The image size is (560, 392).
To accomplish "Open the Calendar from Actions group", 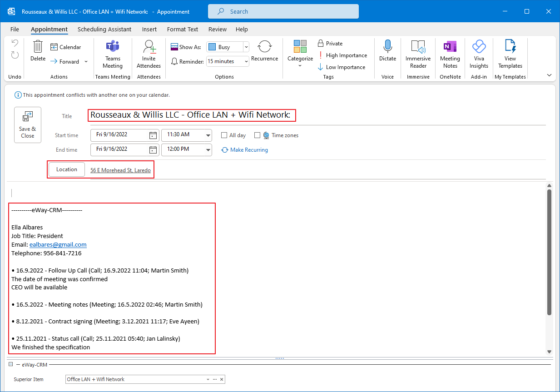I will click(x=66, y=47).
